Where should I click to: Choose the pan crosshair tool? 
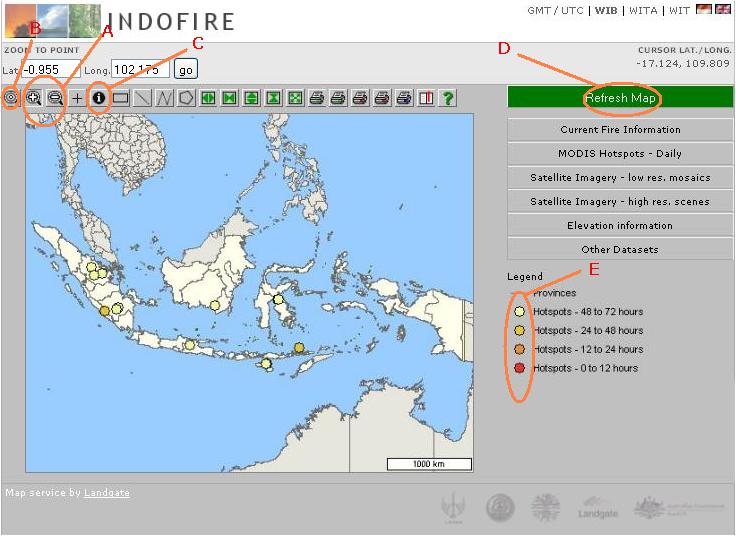click(77, 98)
